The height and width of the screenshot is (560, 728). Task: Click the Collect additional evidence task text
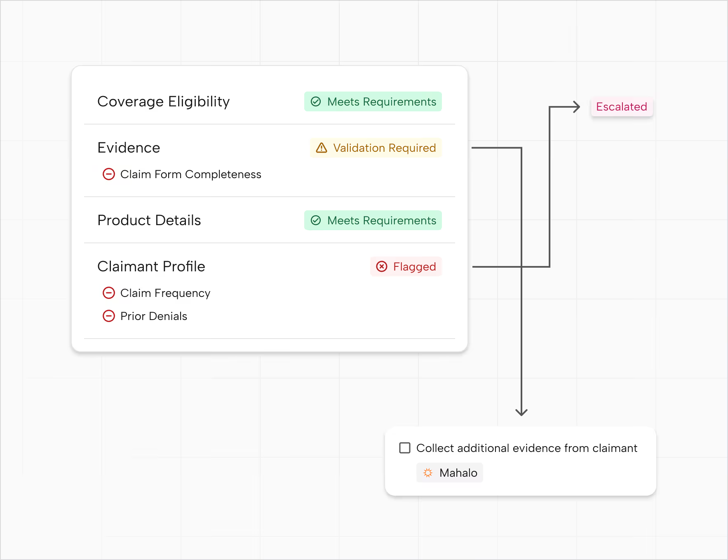(x=526, y=448)
